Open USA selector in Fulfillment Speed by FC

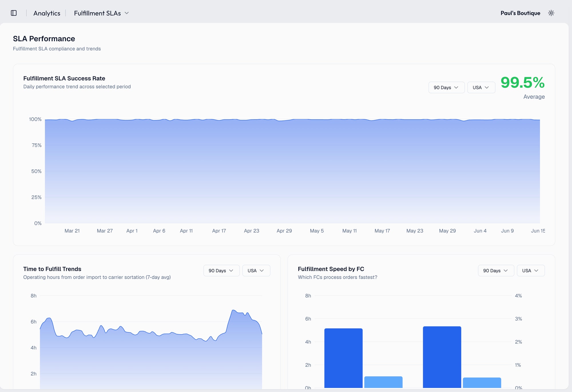[531, 271]
